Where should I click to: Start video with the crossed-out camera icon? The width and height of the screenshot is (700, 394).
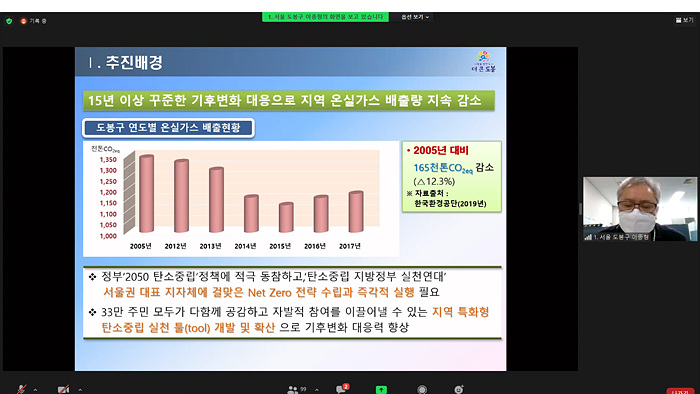pos(63,390)
